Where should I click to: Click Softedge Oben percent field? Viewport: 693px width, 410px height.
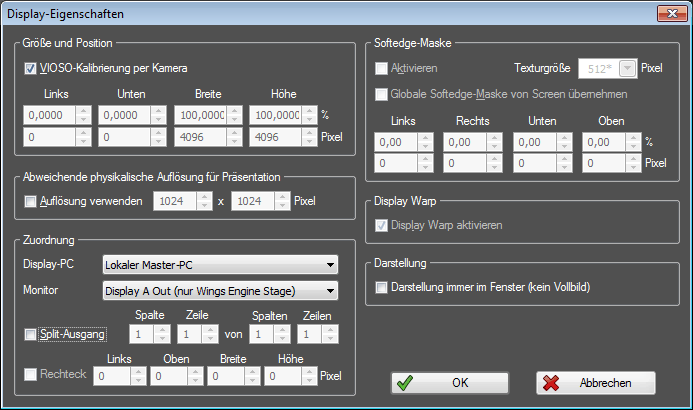[604, 142]
